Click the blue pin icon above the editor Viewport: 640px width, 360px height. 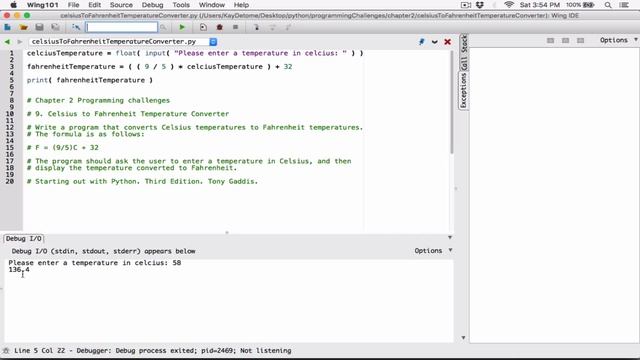422,42
